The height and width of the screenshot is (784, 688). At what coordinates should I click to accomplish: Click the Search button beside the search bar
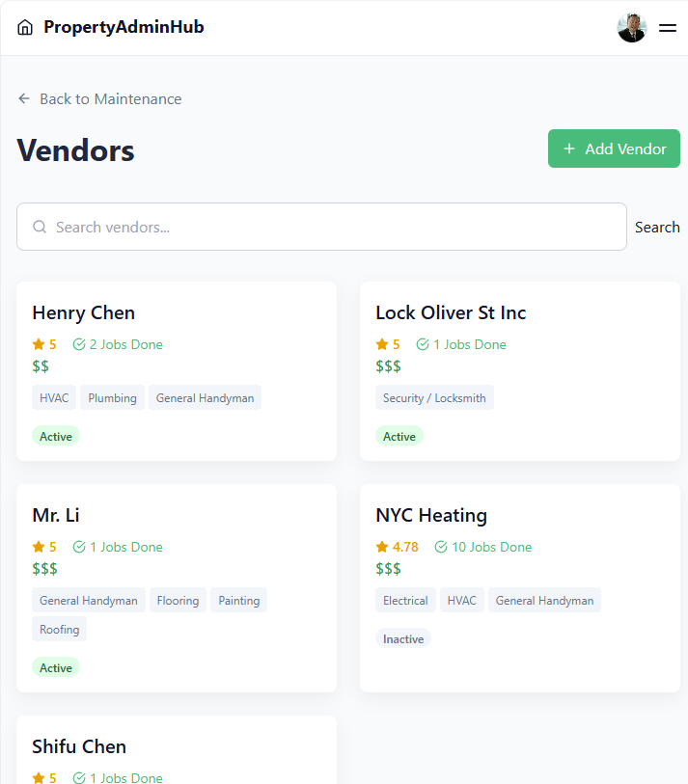[657, 227]
